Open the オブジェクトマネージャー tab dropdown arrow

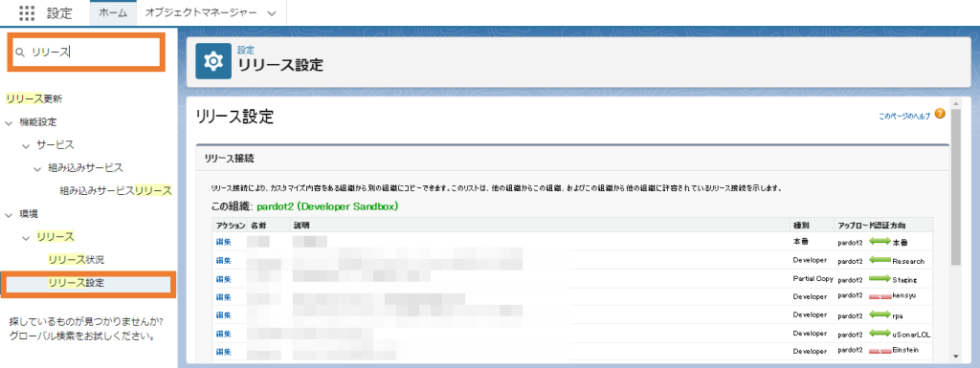pos(272,13)
